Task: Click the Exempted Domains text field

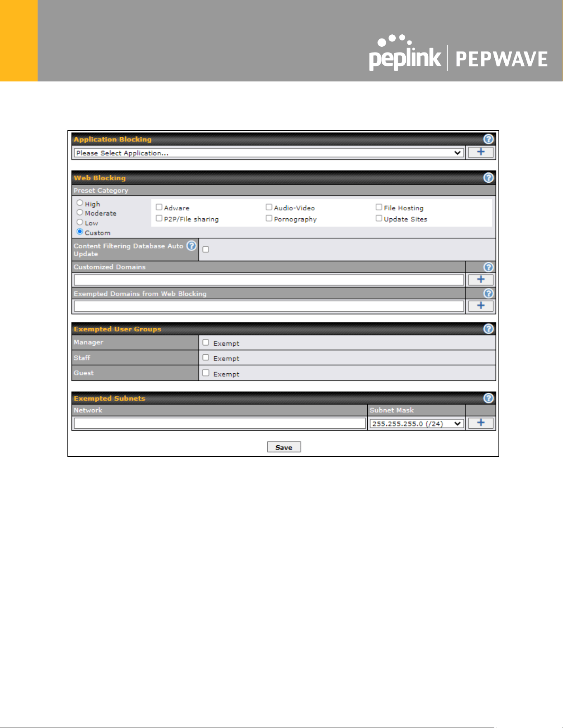Action: point(269,306)
